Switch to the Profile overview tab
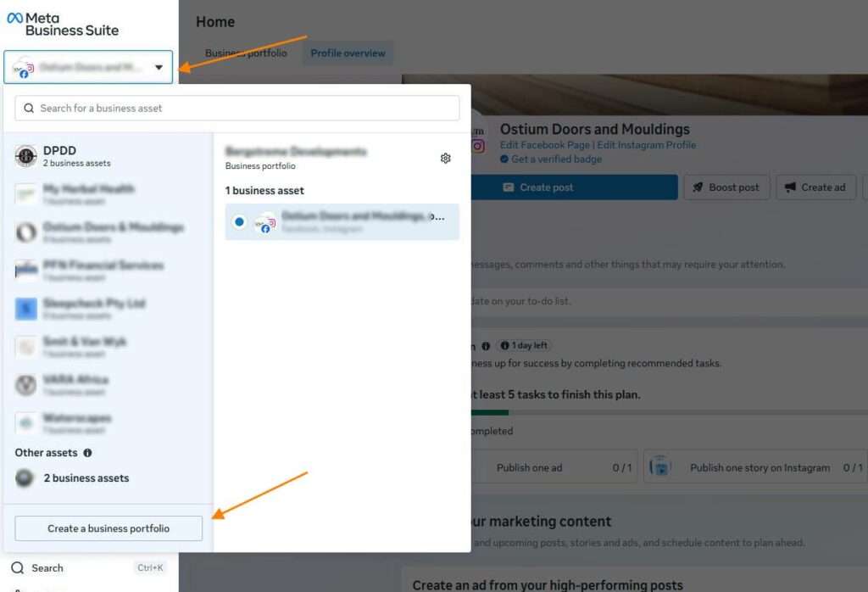 [x=348, y=53]
